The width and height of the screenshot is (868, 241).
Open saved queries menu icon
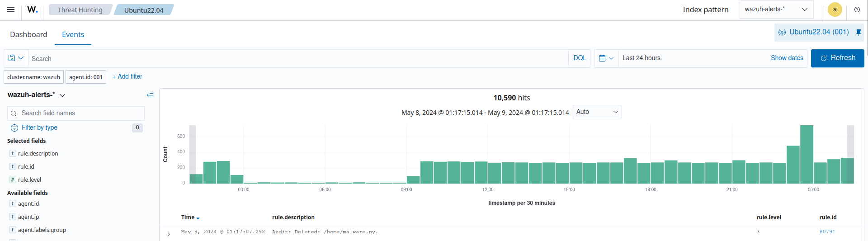[16, 58]
